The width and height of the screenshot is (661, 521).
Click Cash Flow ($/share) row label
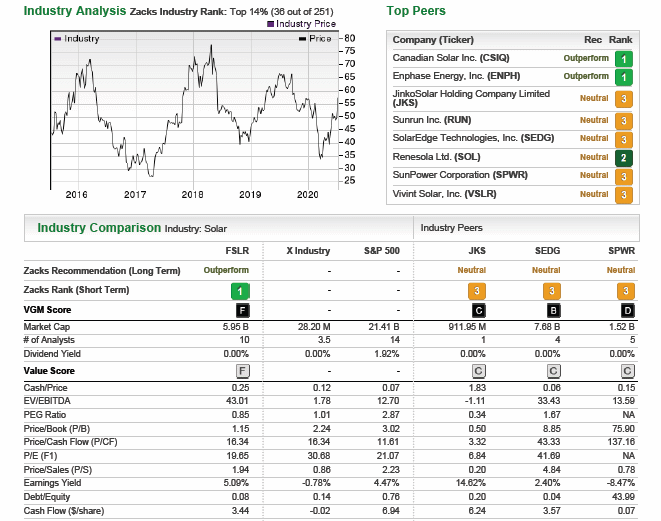coord(64,511)
